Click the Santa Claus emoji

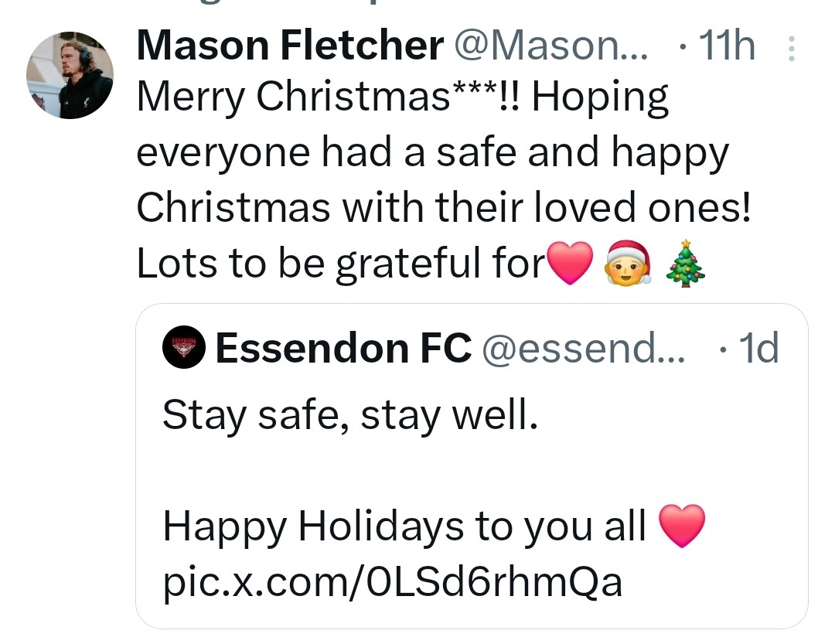pos(629,262)
